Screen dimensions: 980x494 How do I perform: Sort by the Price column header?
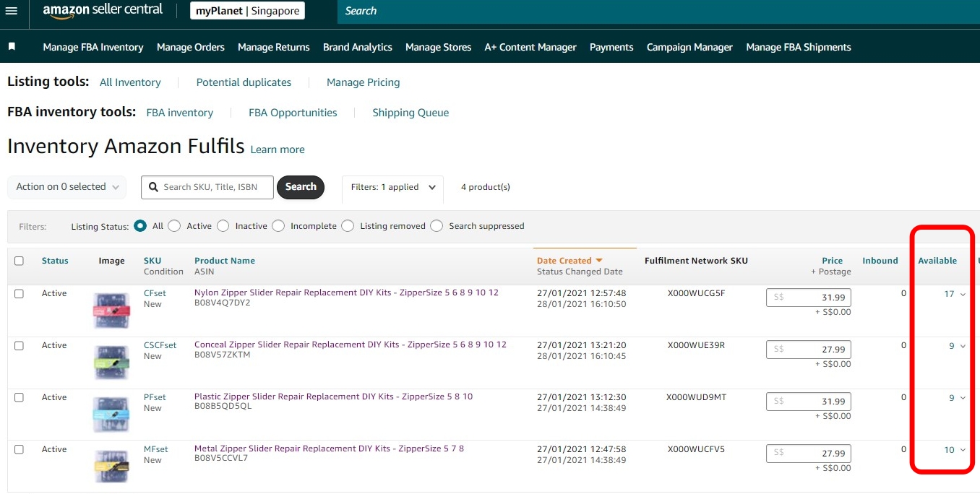(833, 261)
